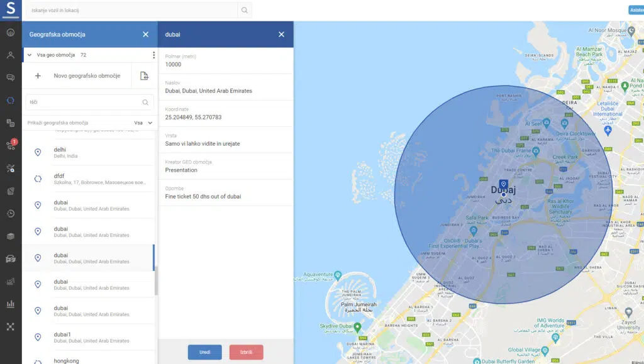Open the bar chart reports sidebar icon
The height and width of the screenshot is (364, 644).
[x=11, y=304]
